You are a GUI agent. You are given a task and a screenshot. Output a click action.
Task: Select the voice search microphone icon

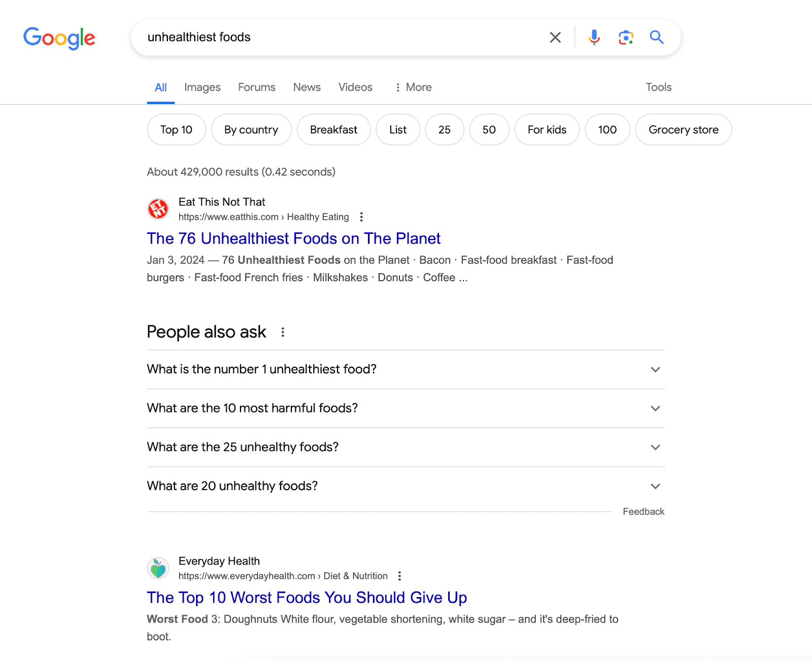(x=593, y=37)
